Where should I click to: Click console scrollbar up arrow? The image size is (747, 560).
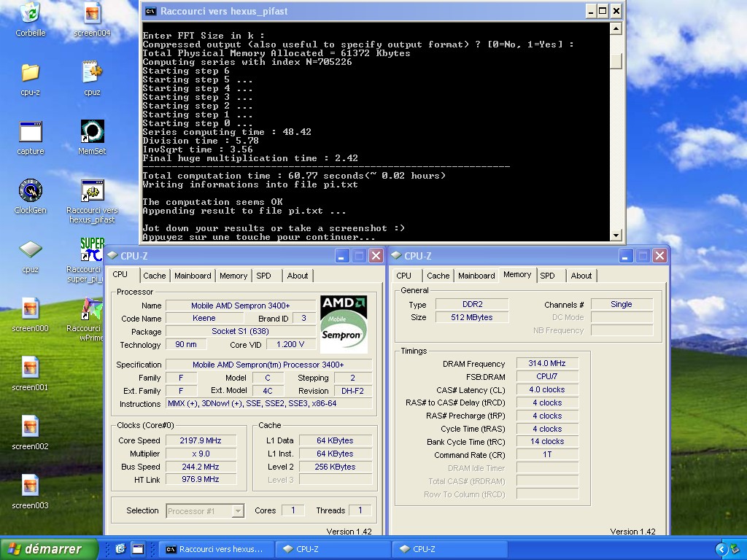click(x=616, y=28)
